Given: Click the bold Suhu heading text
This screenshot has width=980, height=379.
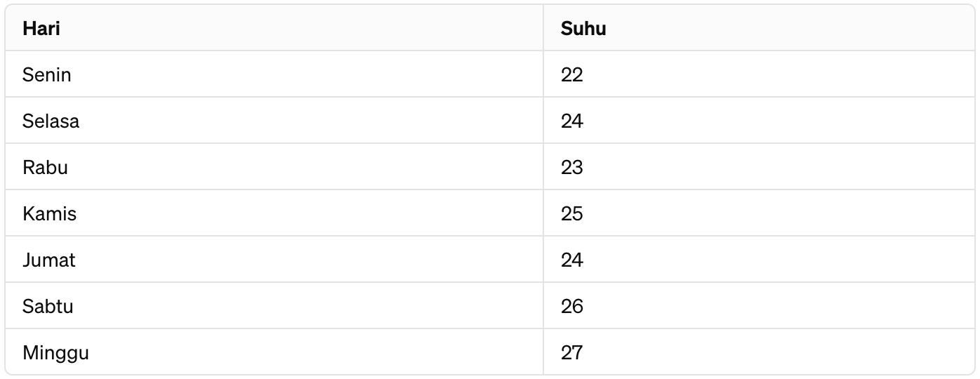Looking at the screenshot, I should [583, 29].
